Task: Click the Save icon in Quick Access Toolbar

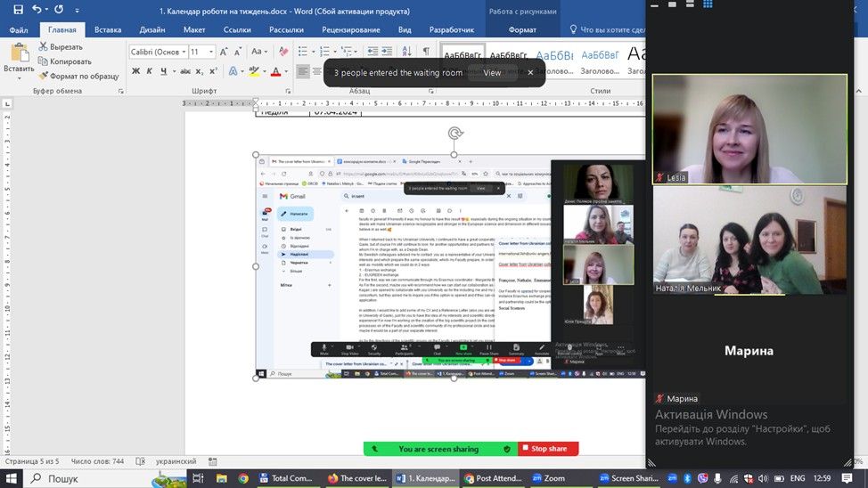Action: coord(16,11)
